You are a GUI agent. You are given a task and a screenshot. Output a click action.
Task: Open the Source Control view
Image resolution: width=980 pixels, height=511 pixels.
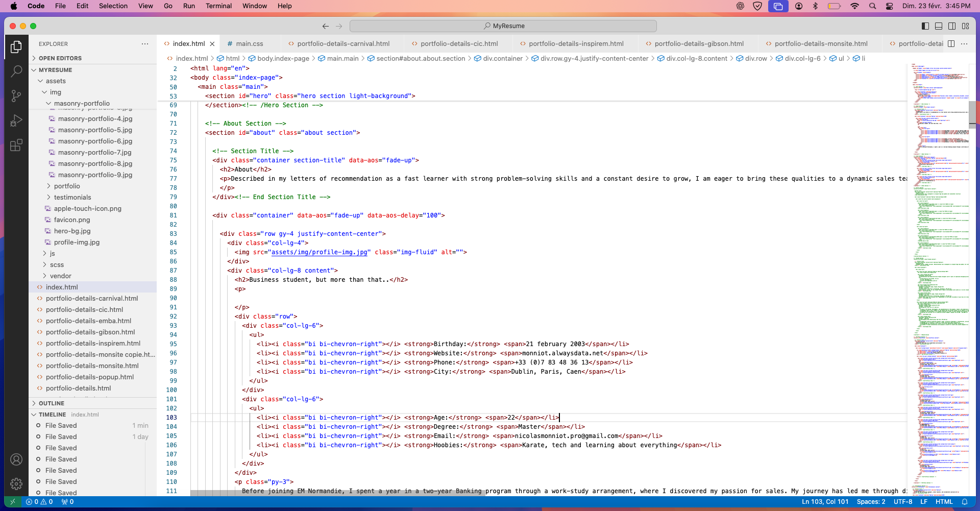point(16,95)
